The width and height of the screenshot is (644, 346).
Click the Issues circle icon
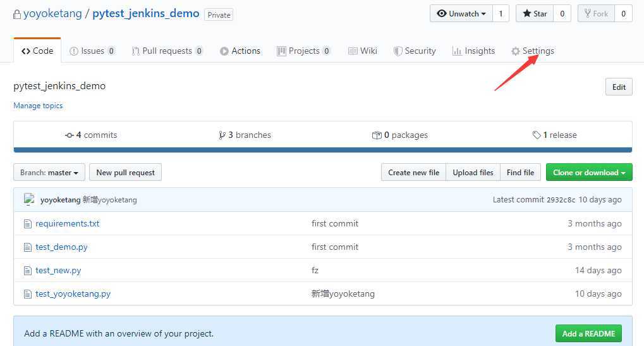[73, 51]
